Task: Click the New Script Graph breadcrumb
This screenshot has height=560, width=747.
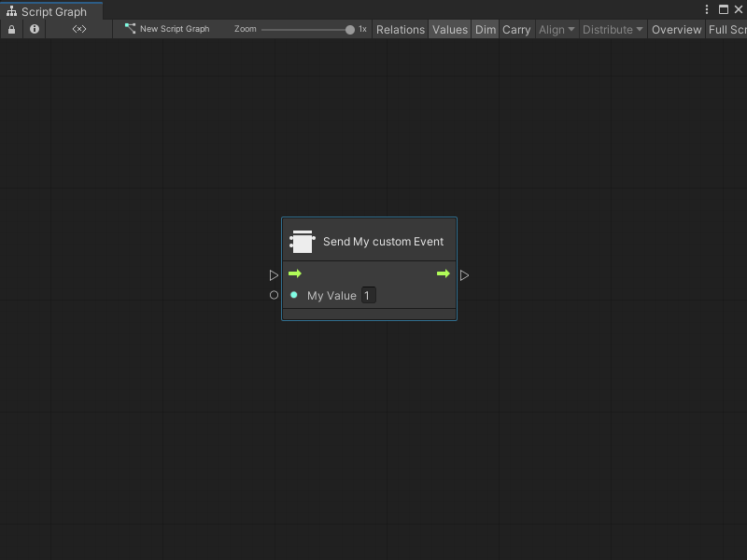Action: (x=167, y=29)
